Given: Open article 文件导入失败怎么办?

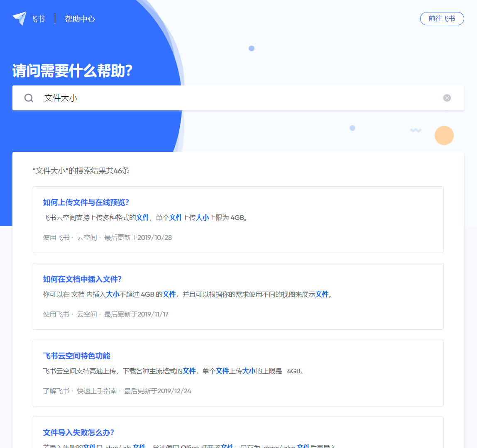Looking at the screenshot, I should tap(78, 433).
